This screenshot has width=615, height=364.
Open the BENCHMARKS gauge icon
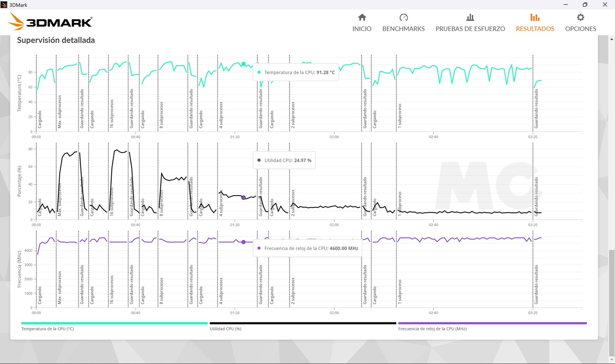[404, 17]
